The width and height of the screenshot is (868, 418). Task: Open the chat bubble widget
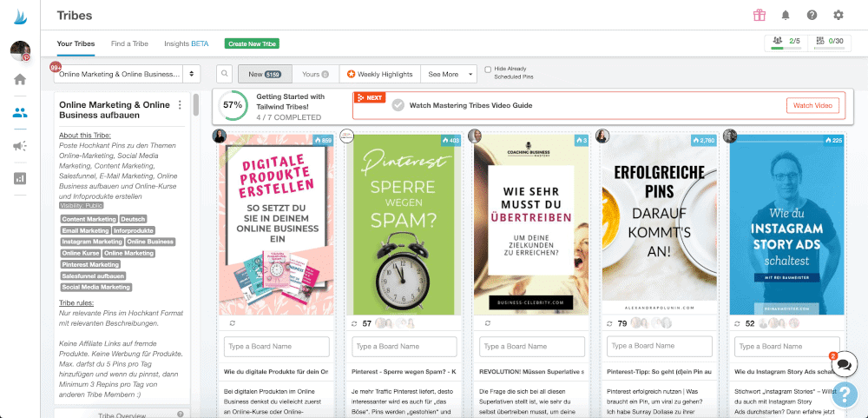[845, 363]
